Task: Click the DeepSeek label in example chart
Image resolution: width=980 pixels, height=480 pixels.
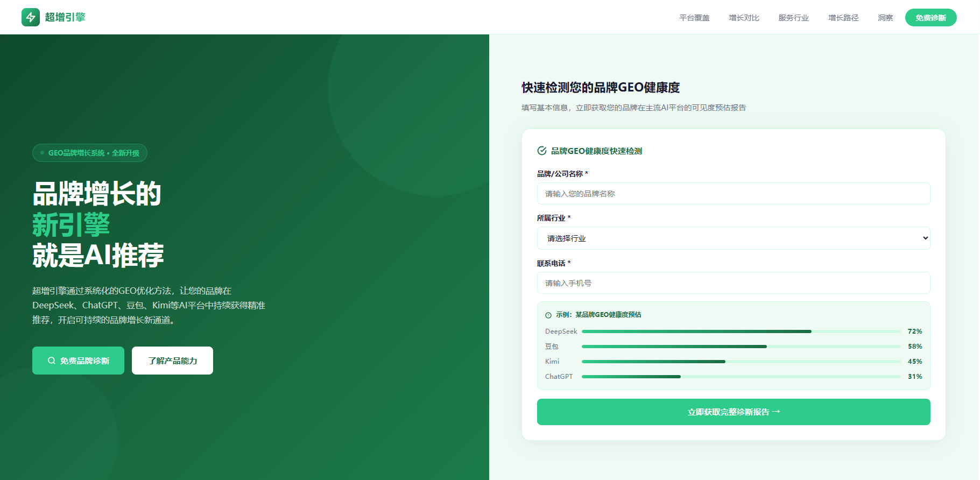Action: tap(561, 331)
